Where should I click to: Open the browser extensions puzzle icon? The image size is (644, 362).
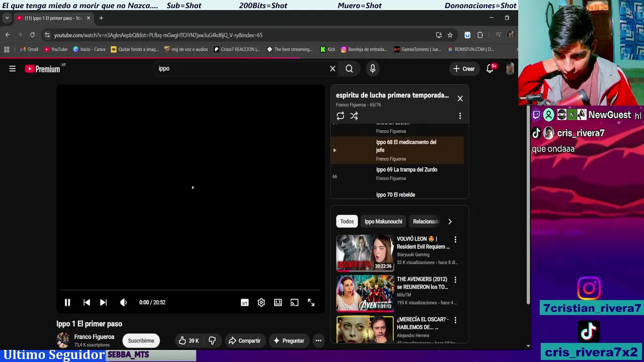pyautogui.click(x=480, y=35)
